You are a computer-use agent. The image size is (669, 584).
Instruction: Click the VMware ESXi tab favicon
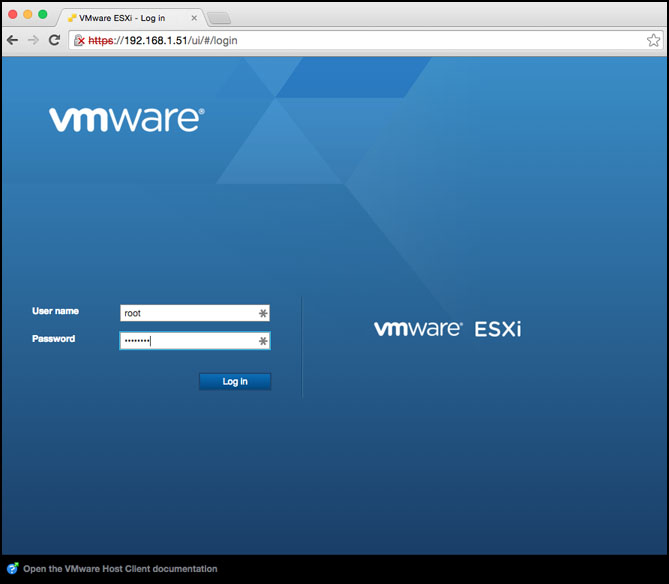click(72, 18)
